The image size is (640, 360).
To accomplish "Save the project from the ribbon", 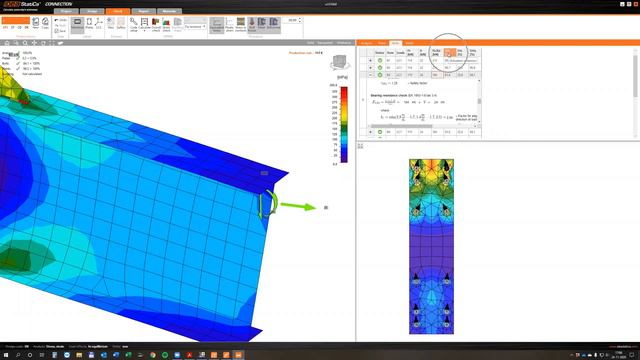I will [x=60, y=31].
